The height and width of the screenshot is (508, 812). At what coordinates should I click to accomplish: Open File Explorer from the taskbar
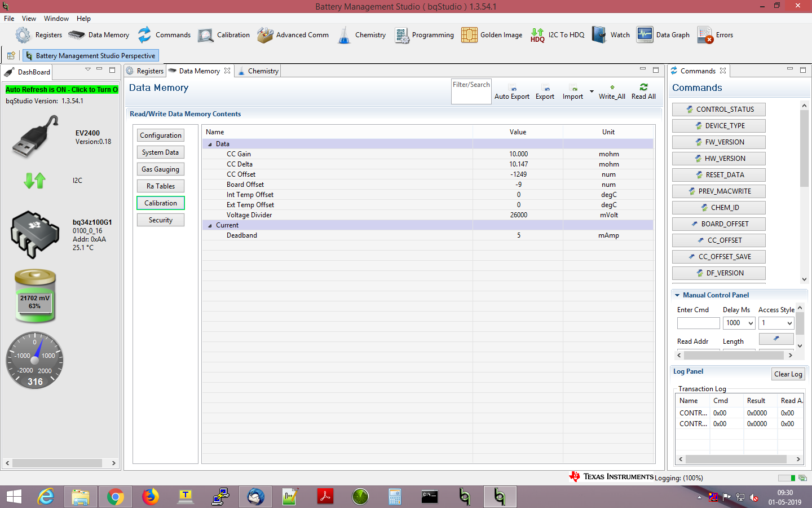pos(80,497)
